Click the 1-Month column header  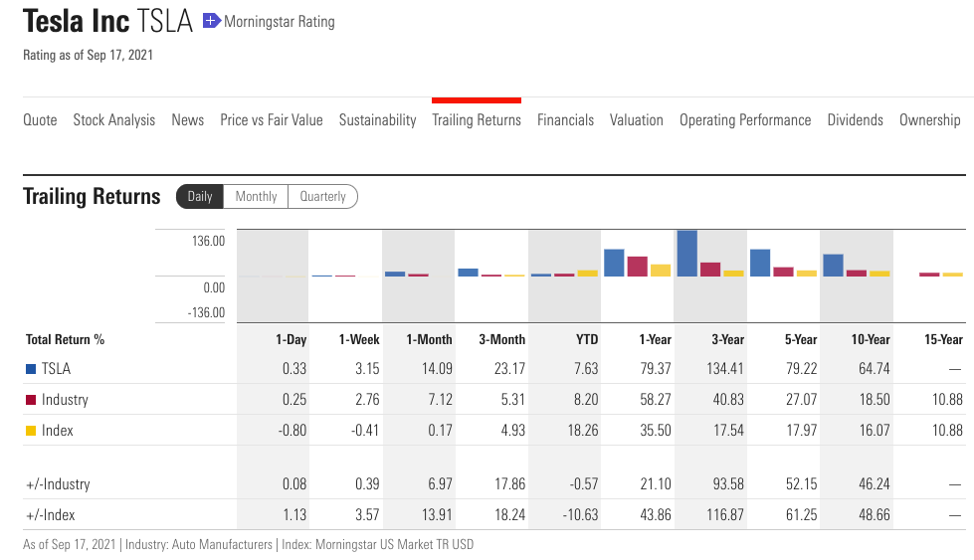tap(429, 339)
